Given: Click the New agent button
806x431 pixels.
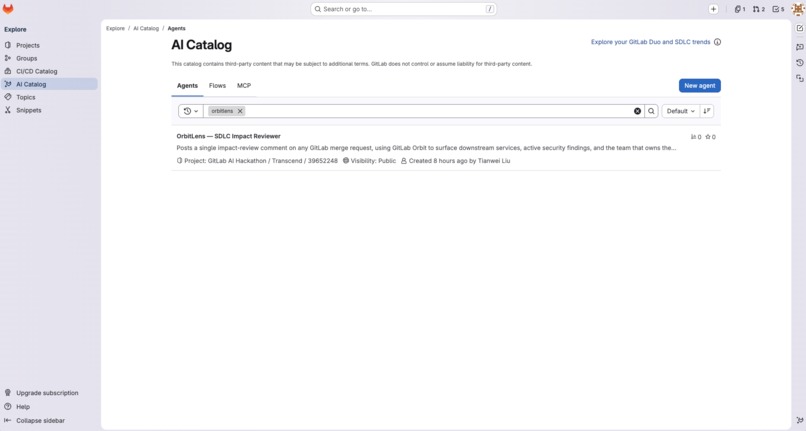Looking at the screenshot, I should tap(700, 85).
